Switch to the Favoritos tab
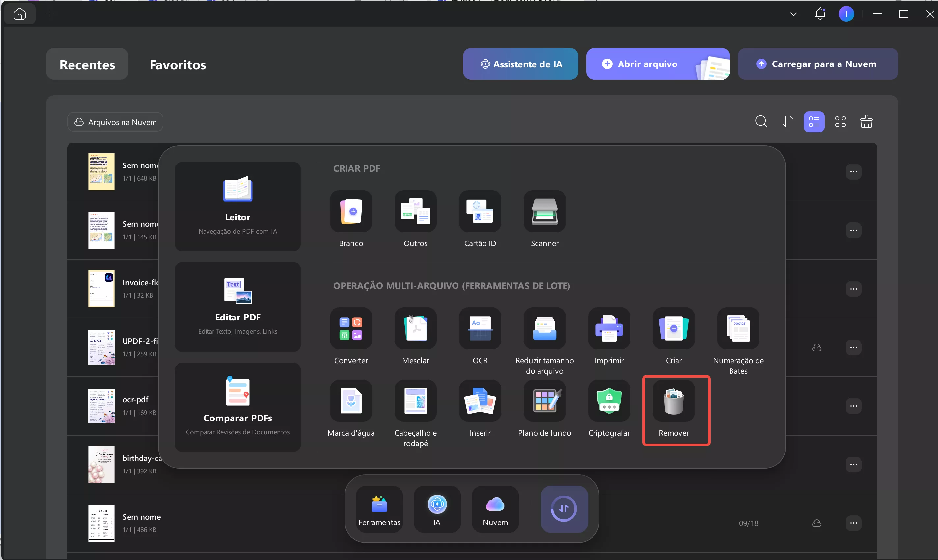The width and height of the screenshot is (938, 560). [178, 64]
